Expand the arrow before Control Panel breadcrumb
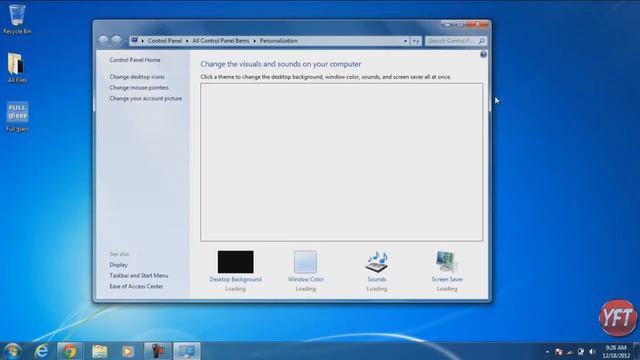Screen dimensions: 640x360 coord(142,41)
